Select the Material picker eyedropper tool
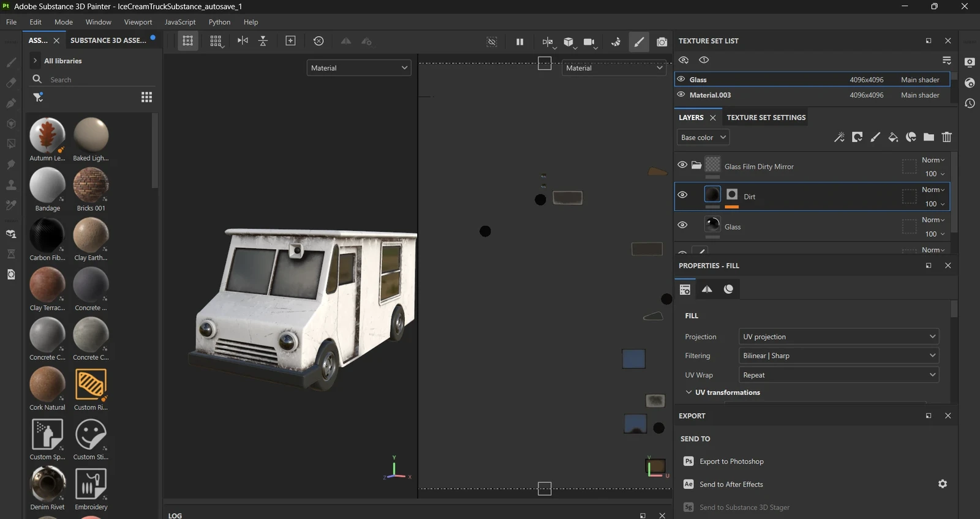Viewport: 980px width, 519px height. 11,205
